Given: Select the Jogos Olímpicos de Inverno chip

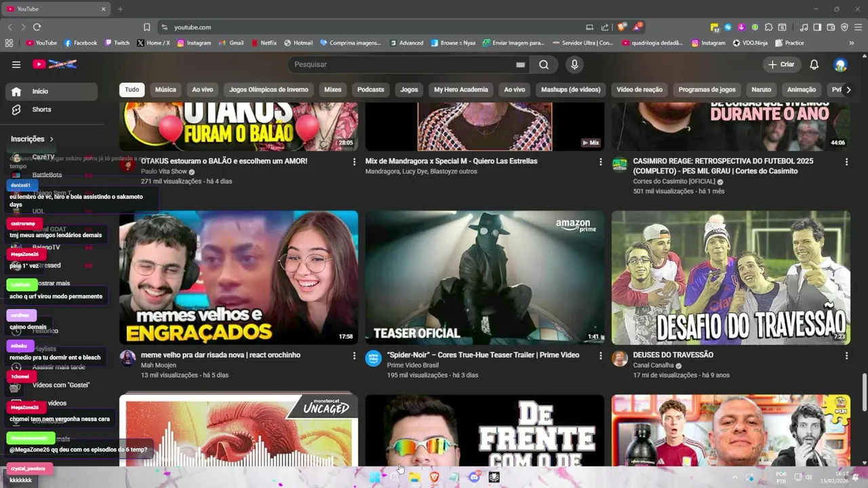Looking at the screenshot, I should (x=269, y=89).
